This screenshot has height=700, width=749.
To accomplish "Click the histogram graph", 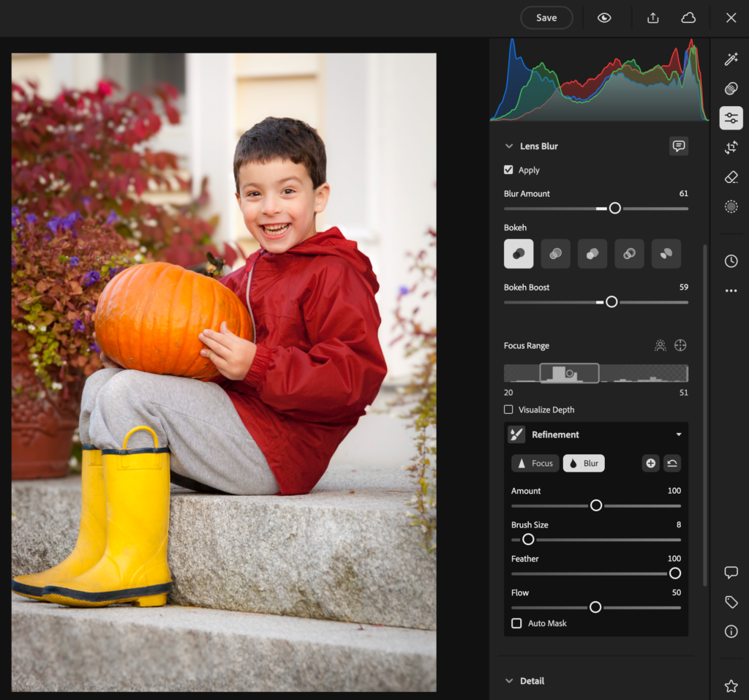I will 599,80.
